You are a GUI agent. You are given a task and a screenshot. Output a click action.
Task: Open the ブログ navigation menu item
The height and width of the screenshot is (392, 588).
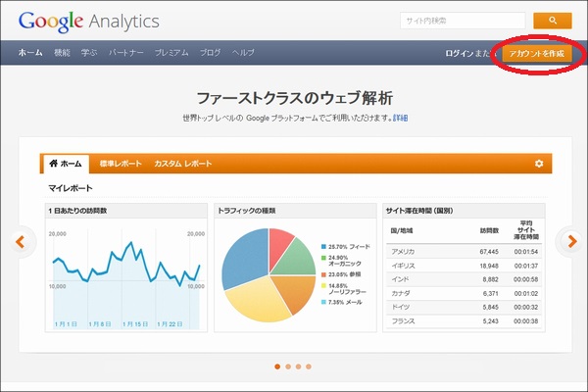point(210,53)
